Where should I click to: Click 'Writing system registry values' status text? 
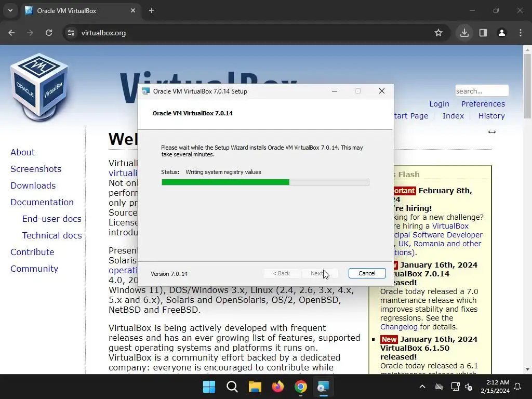pyautogui.click(x=223, y=172)
